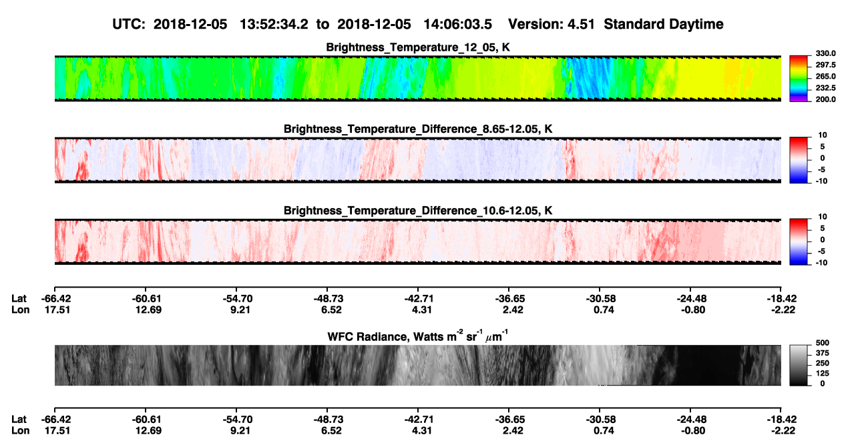868x445 pixels.
Task: Click the 8.65-12.05 temperature difference image strip
Action: (417, 160)
